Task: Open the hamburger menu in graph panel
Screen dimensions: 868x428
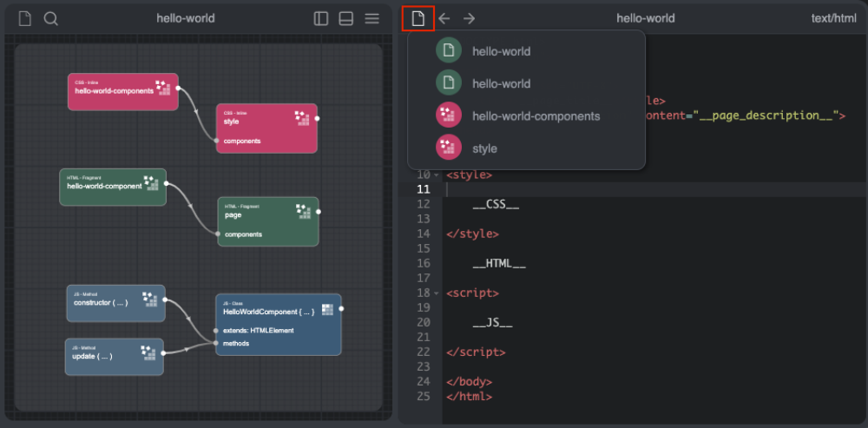Action: pyautogui.click(x=372, y=18)
